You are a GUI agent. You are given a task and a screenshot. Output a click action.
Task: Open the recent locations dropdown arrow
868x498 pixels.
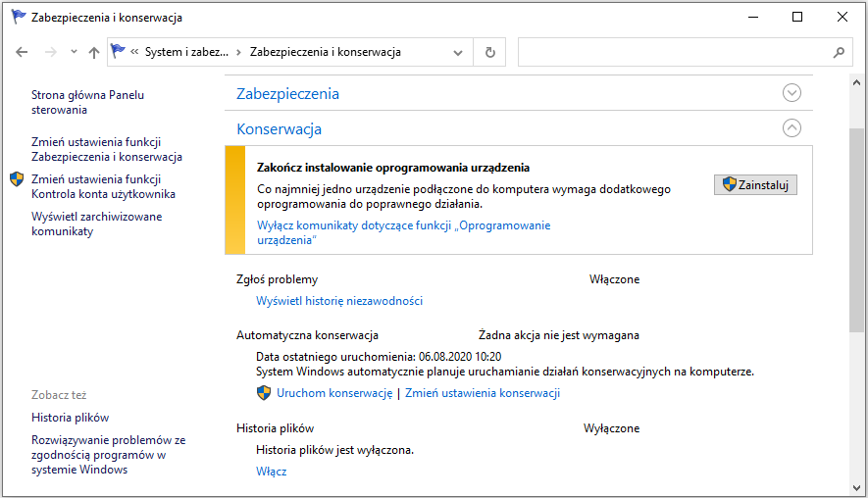[74, 52]
